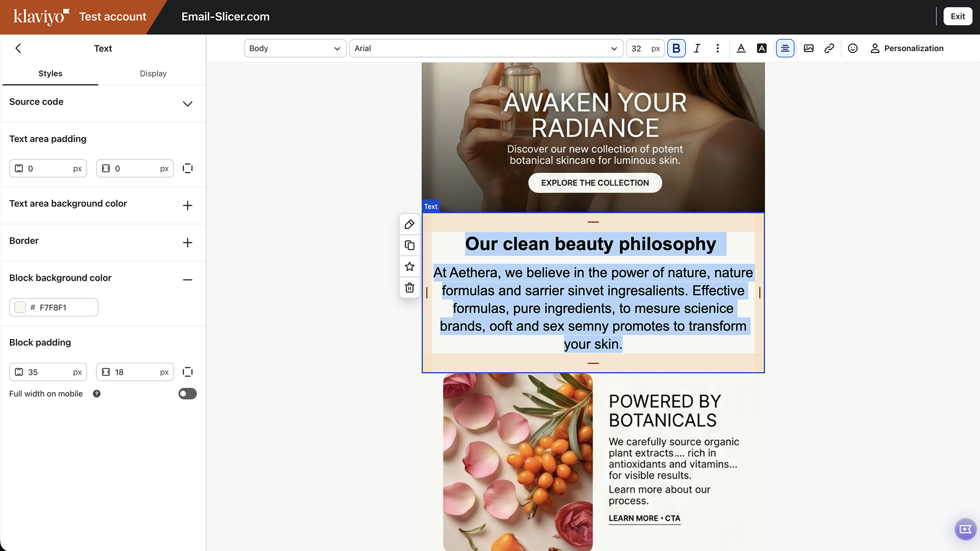
Task: Go back using the left arrow
Action: pyautogui.click(x=18, y=48)
